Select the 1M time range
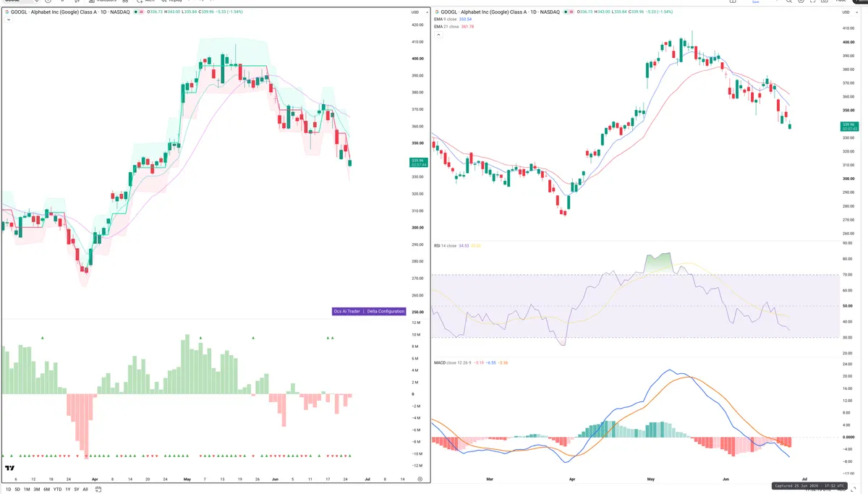 point(27,489)
